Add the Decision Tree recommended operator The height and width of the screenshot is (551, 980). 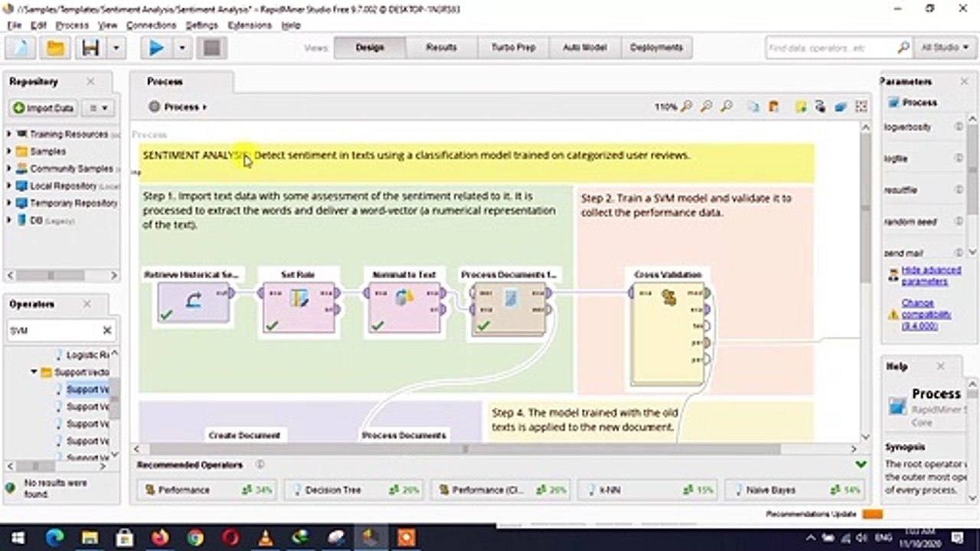pyautogui.click(x=354, y=490)
